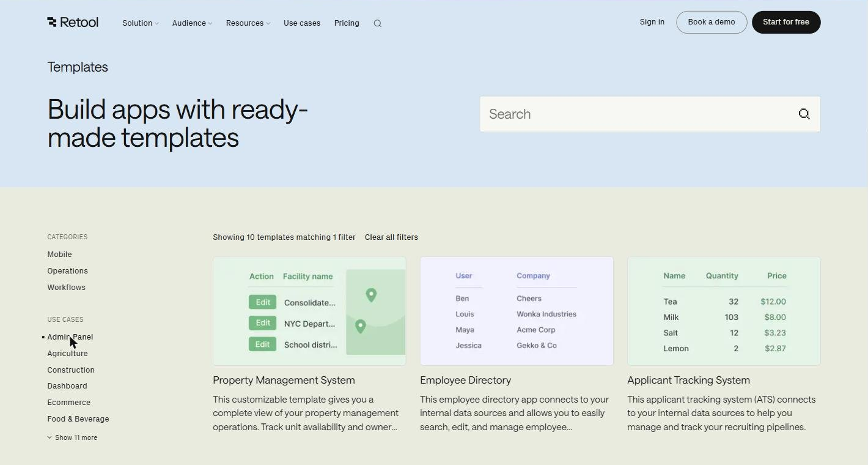This screenshot has width=868, height=465.
Task: Filter by Operations category
Action: 67,271
